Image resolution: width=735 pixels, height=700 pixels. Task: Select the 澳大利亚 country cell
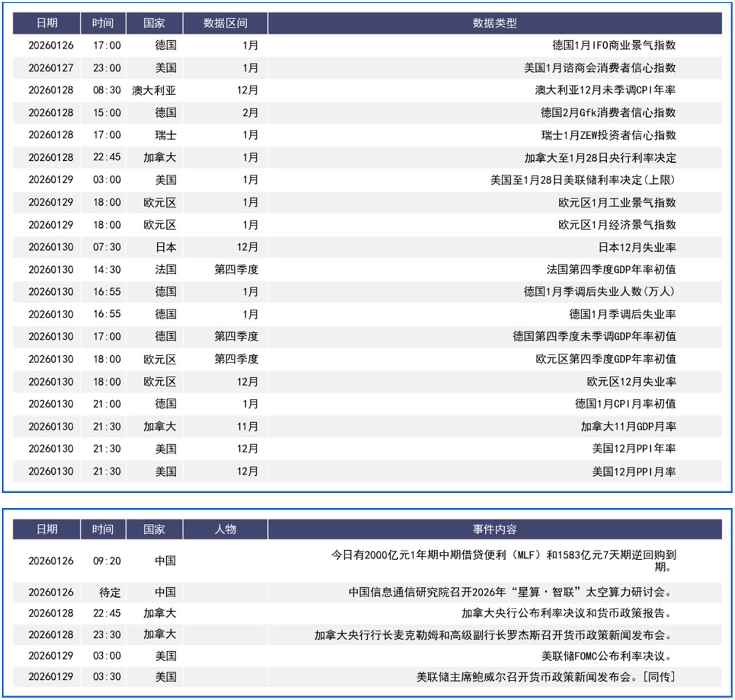154,90
